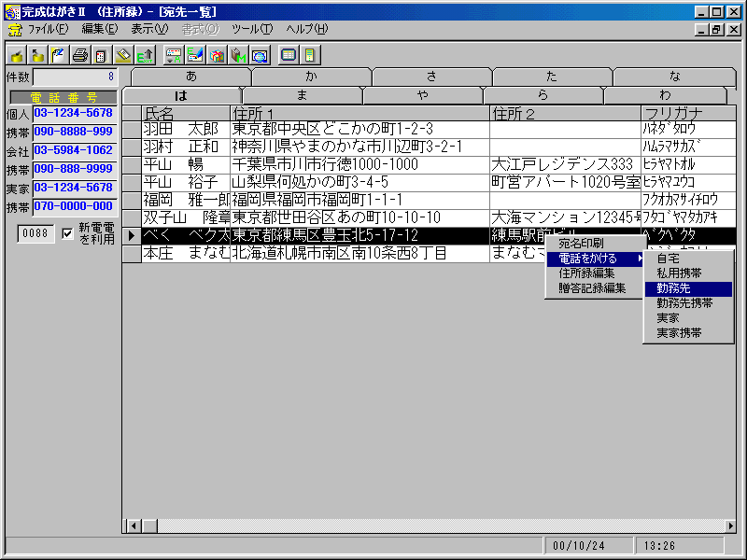Click the 0088 prefix input field

(35, 233)
